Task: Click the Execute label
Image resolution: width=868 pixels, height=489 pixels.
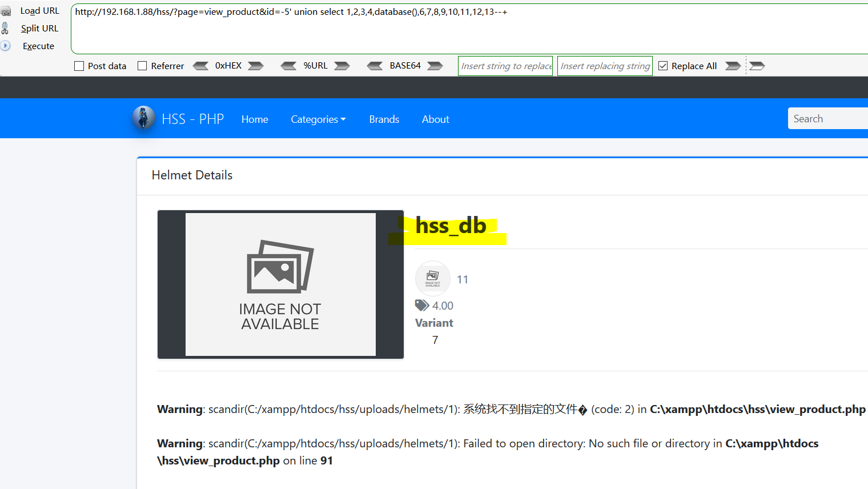Action: tap(38, 46)
